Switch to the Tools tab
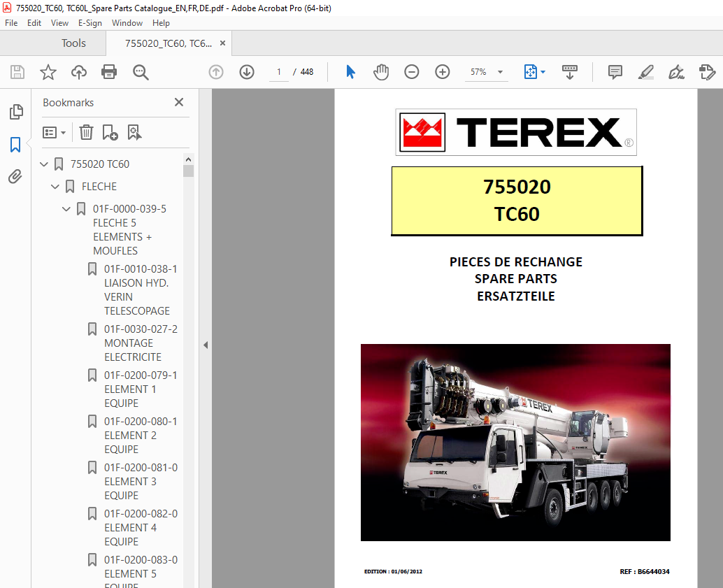 tap(74, 43)
